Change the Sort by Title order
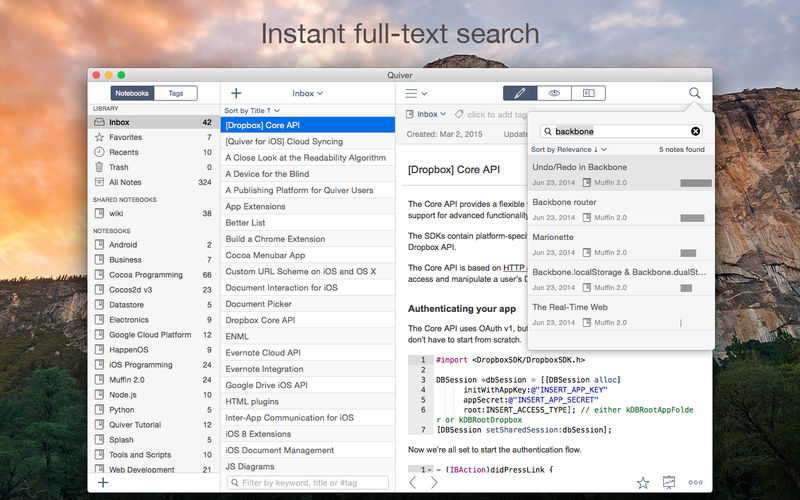This screenshot has height=500, width=800. click(x=252, y=110)
